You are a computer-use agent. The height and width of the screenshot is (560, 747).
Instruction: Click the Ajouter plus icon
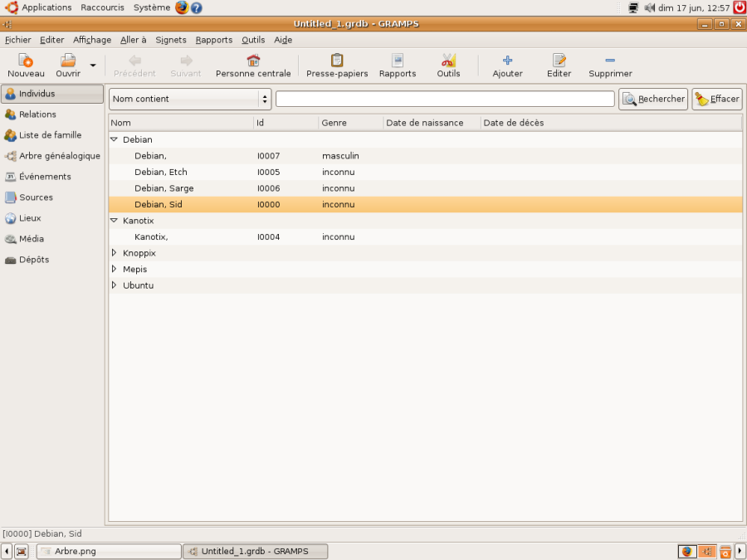point(507,61)
